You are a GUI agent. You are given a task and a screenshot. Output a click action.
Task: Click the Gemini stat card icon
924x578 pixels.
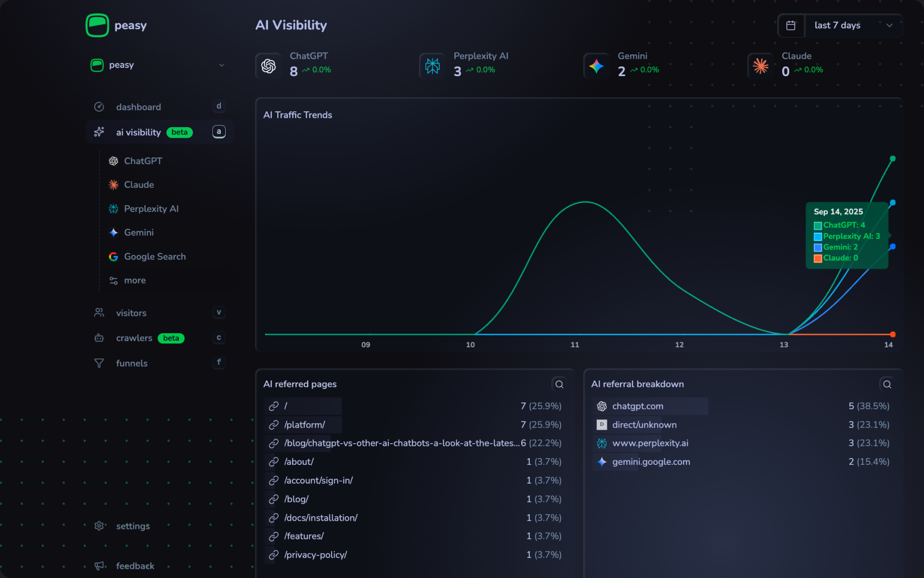click(596, 66)
